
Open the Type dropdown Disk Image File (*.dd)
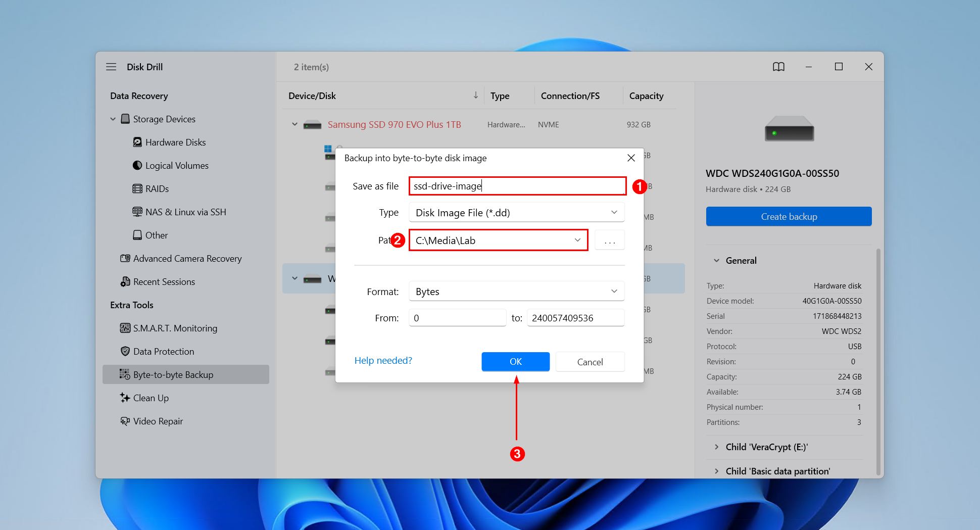(x=516, y=212)
